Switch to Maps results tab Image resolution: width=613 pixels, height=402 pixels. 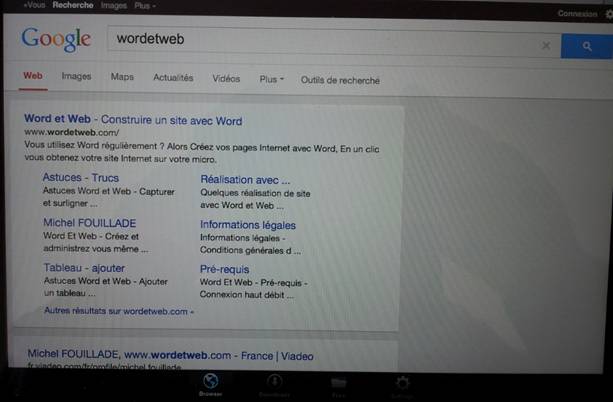122,77
